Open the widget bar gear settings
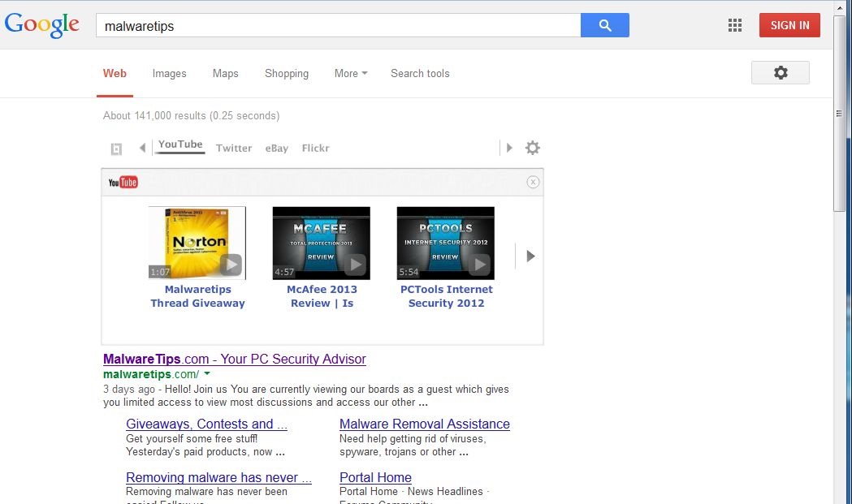852x504 pixels. coord(533,148)
